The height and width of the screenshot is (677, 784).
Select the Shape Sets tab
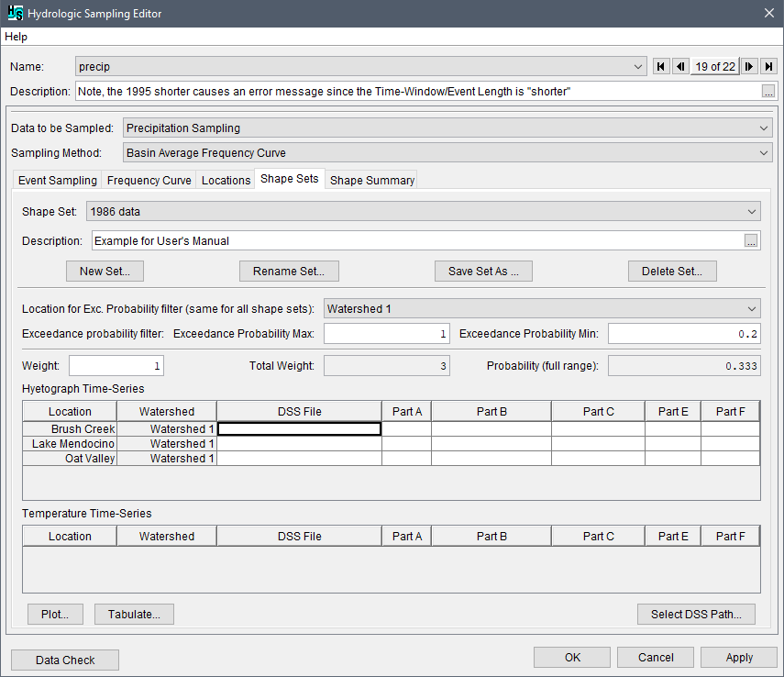(x=290, y=179)
